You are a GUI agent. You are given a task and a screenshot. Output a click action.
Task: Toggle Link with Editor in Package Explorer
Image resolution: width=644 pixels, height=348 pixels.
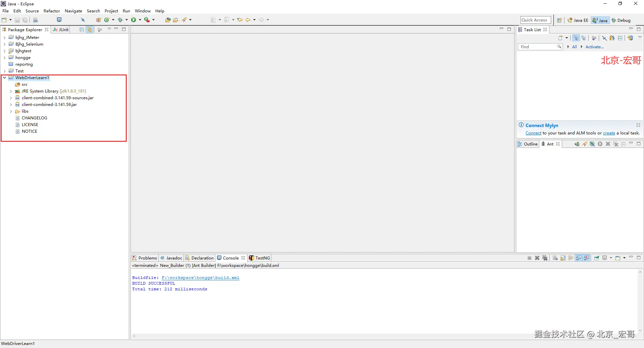[90, 30]
